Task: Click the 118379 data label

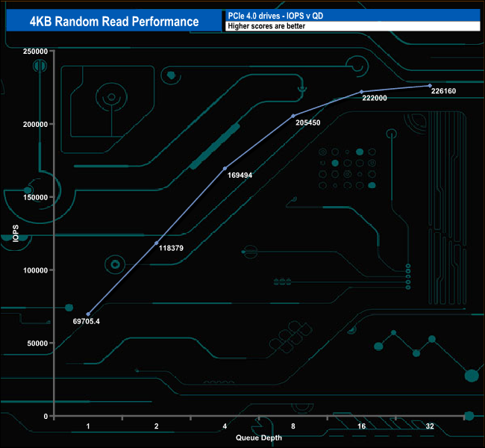Action: point(172,249)
